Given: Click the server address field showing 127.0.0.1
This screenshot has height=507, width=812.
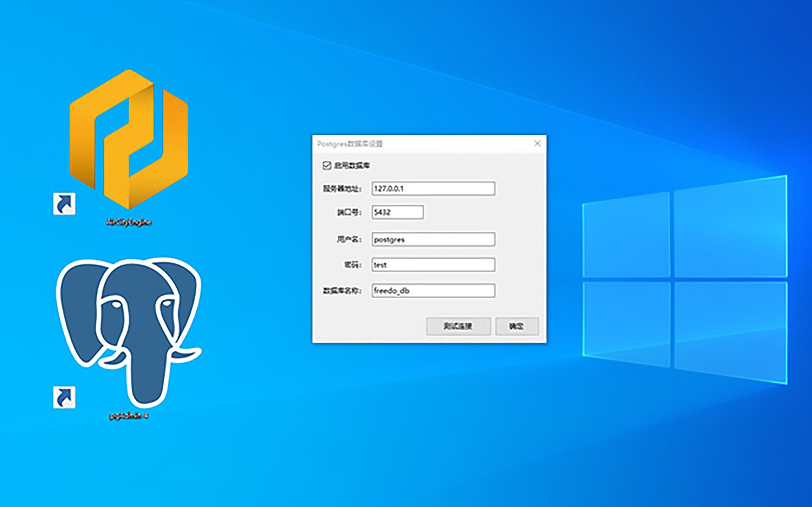Looking at the screenshot, I should (433, 188).
